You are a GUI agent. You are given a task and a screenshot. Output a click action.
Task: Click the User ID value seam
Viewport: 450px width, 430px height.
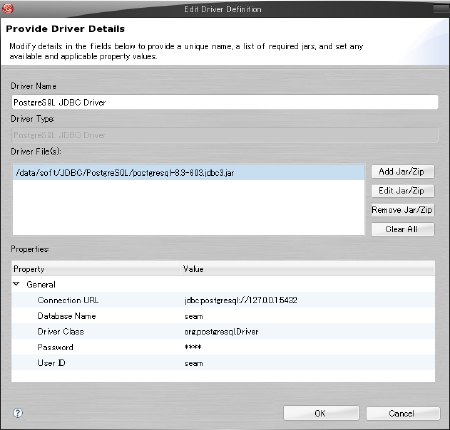[x=194, y=363]
